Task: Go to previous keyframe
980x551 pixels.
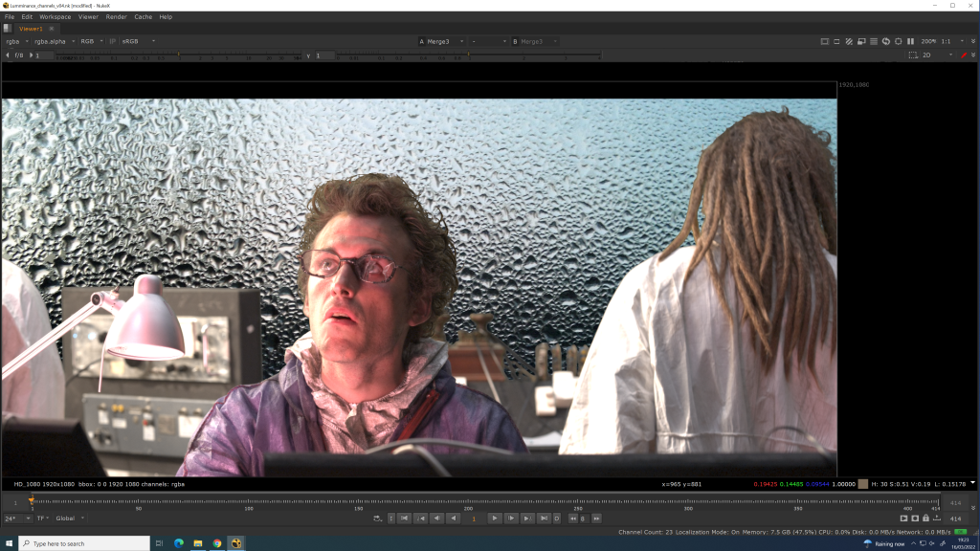Action: [x=421, y=518]
